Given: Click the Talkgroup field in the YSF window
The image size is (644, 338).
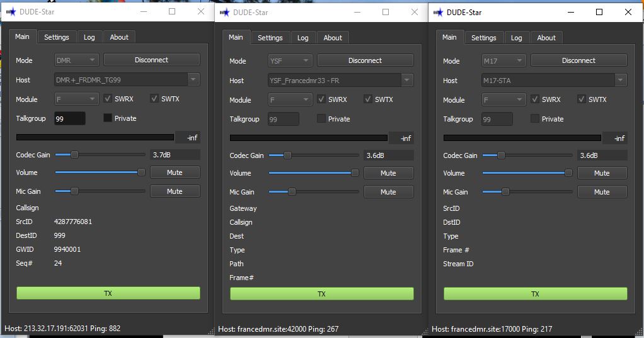Looking at the screenshot, I should [x=284, y=120].
